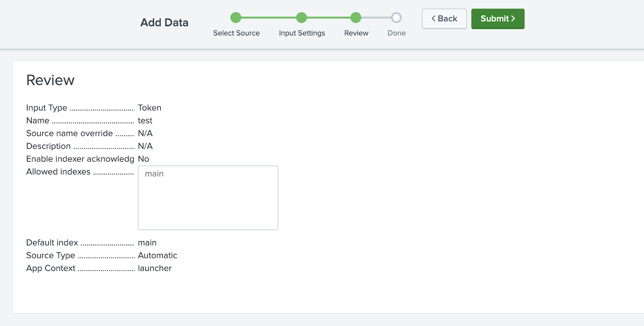Click the Input Settings step circle
This screenshot has width=644, height=326.
(x=301, y=18)
